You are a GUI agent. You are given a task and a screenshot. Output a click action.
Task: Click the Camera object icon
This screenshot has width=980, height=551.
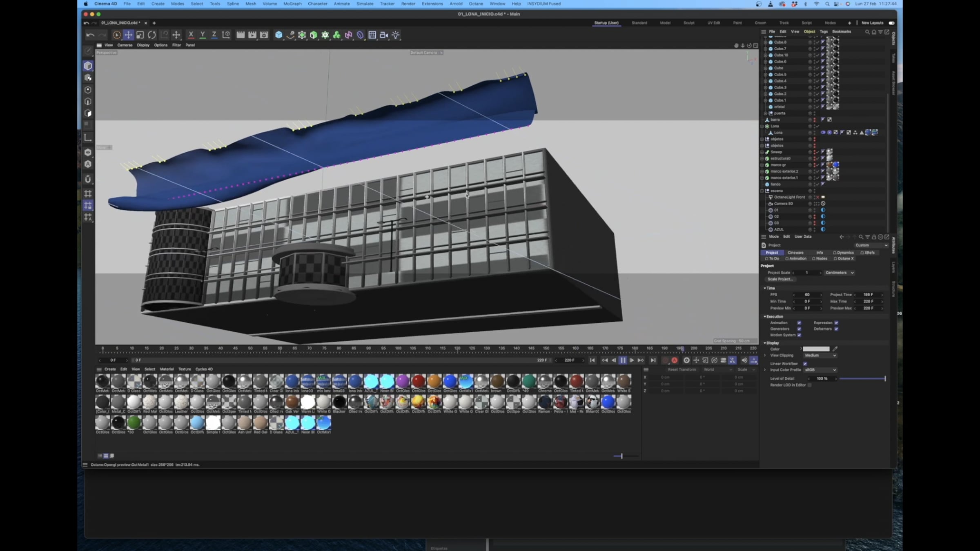(384, 35)
